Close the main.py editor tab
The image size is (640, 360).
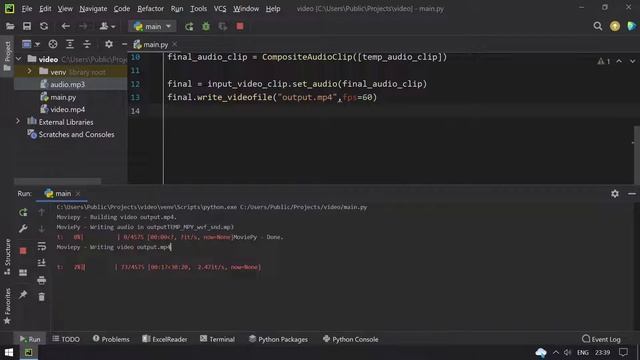click(x=175, y=44)
